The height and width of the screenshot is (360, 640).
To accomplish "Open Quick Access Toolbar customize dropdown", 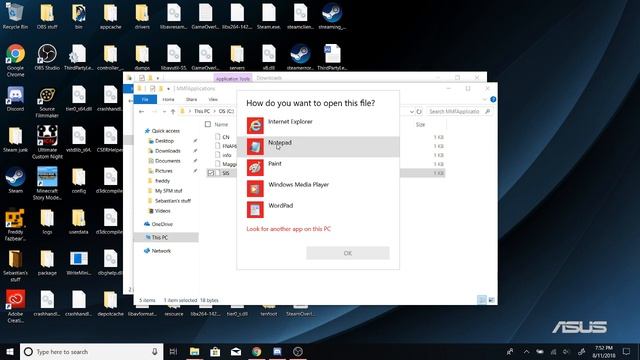I will pos(168,89).
